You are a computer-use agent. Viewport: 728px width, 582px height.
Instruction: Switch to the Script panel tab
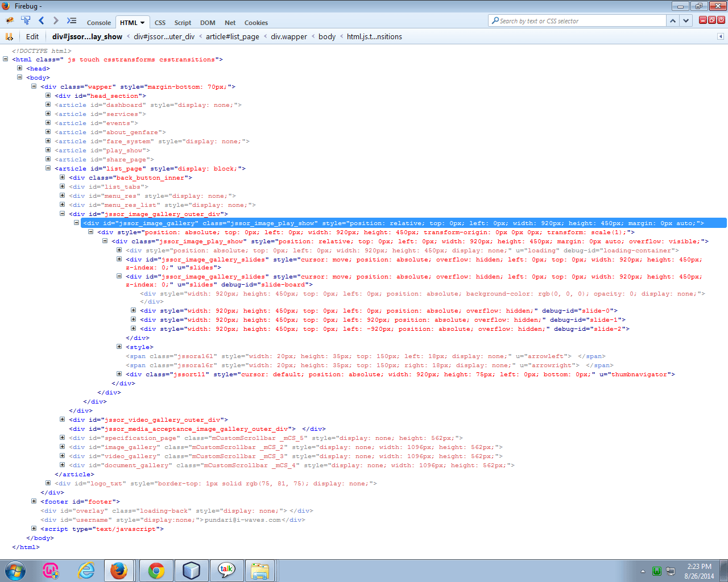click(183, 23)
